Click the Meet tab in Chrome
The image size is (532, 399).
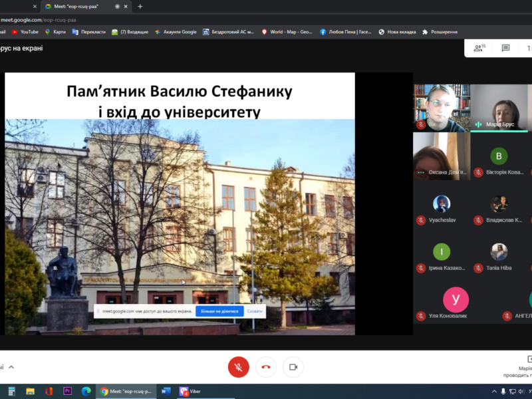click(80, 6)
